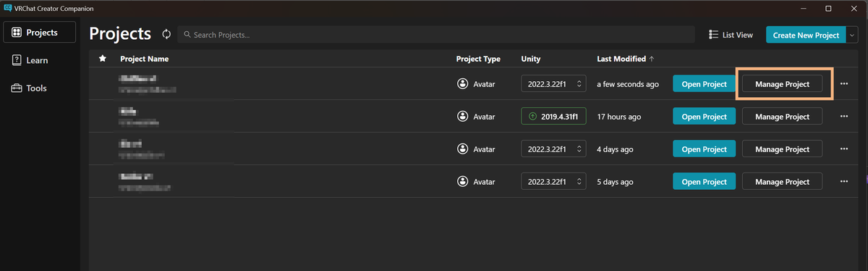This screenshot has height=271, width=868.
Task: Manage Project modified 17 hours ago
Action: [783, 117]
